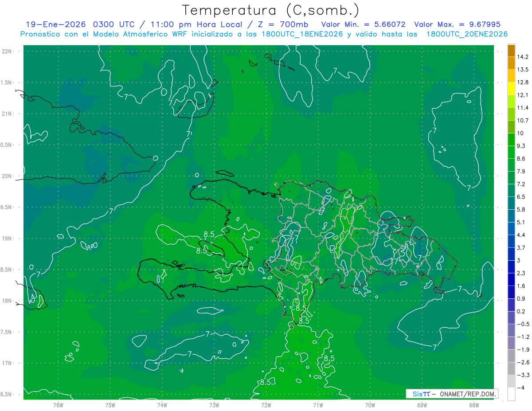Click the '76W' longitude label
The width and height of the screenshot is (532, 411).
(x=58, y=405)
